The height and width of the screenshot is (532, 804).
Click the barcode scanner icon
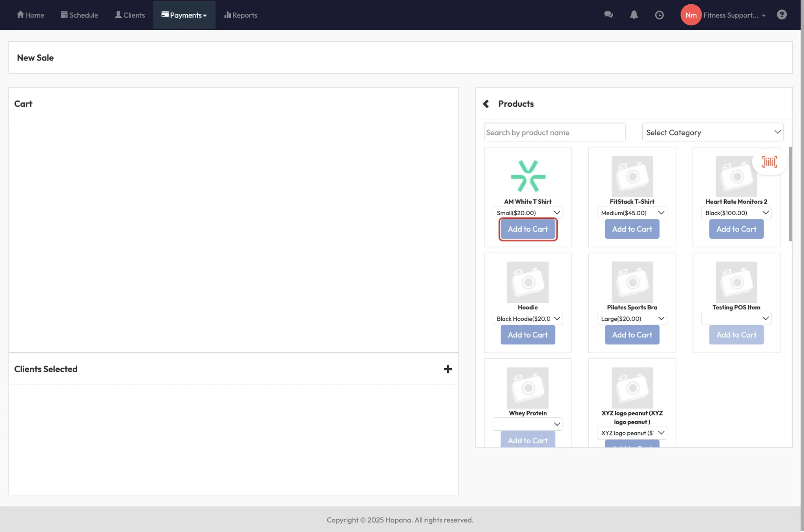(769, 161)
